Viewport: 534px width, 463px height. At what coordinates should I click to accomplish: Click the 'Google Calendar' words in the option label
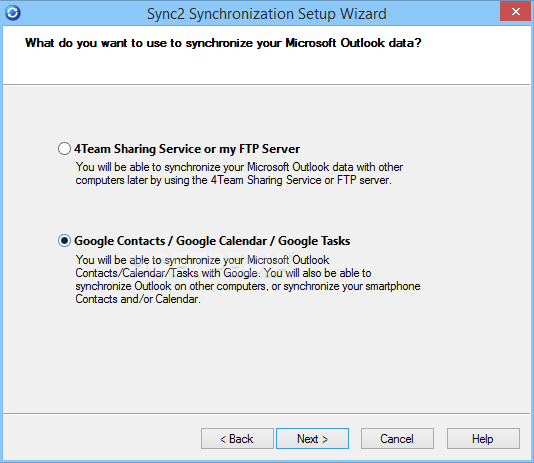click(221, 241)
